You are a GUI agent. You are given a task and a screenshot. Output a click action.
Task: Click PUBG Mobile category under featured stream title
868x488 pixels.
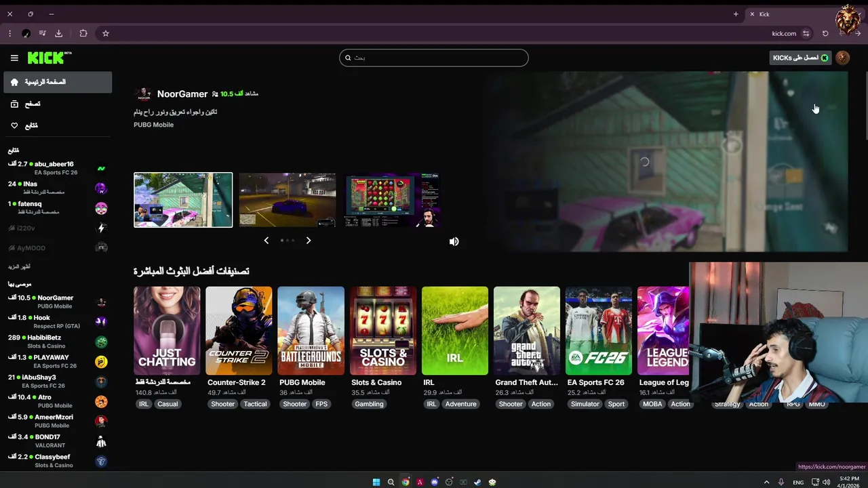click(x=153, y=125)
